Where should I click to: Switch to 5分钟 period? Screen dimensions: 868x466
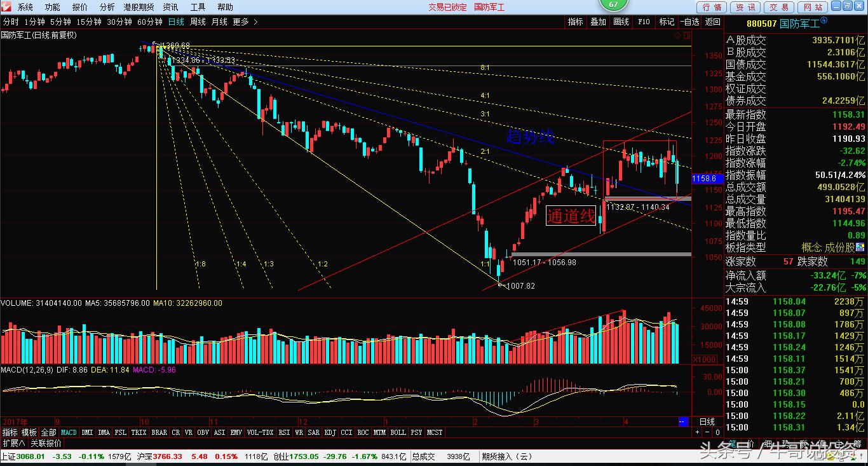[60, 22]
